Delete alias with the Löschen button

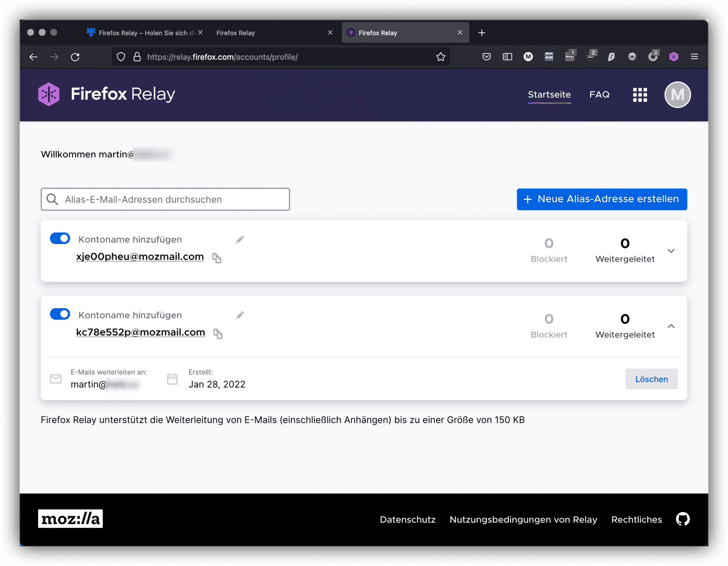(652, 379)
